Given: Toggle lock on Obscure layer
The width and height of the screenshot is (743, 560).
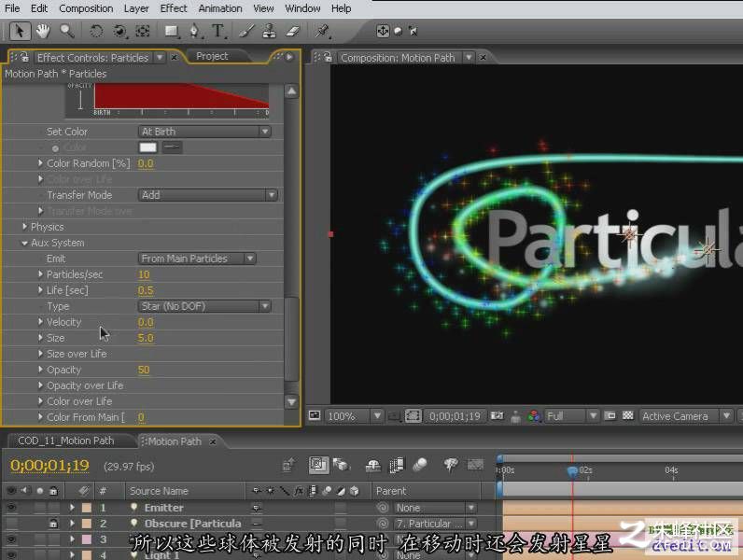Looking at the screenshot, I should point(53,524).
